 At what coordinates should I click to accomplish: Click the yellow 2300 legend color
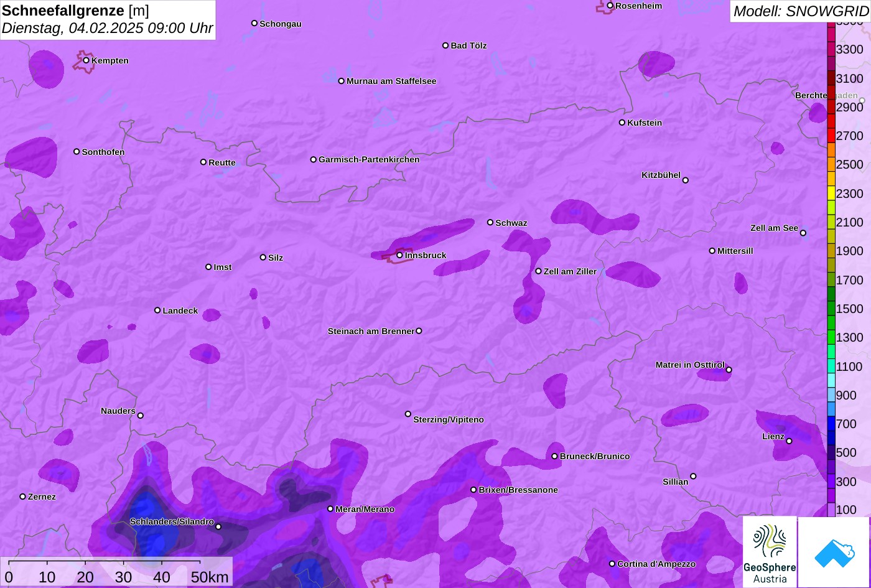[831, 193]
